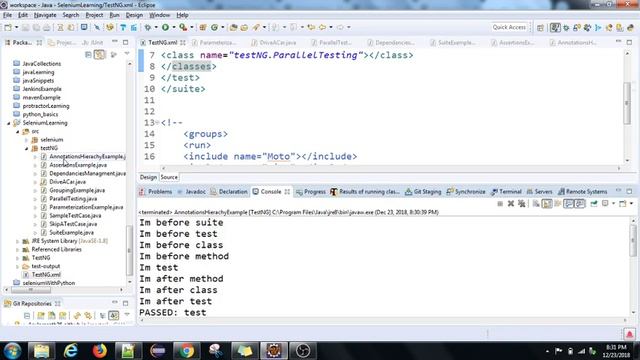640x360 pixels.
Task: Open the Run button dropdown arrow
Action: tap(173, 27)
